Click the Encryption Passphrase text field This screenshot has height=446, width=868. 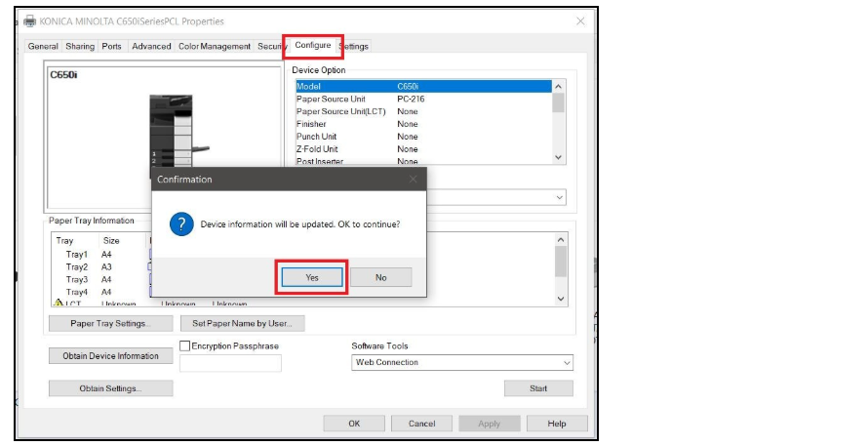point(230,363)
